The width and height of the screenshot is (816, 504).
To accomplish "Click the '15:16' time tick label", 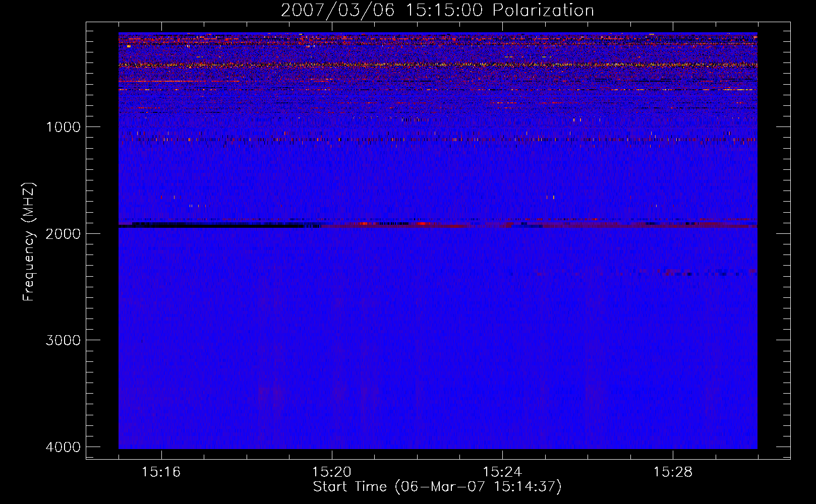I will click(x=161, y=472).
